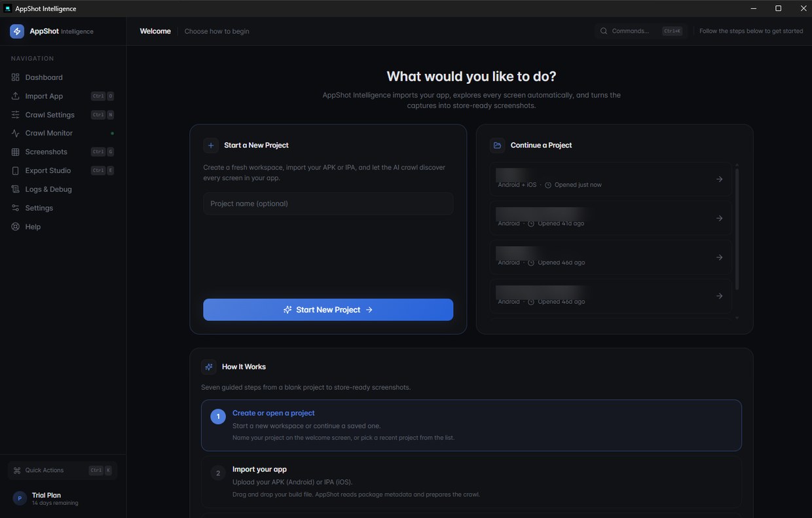
Task: Open Export Studio from navigation
Action: click(x=63, y=170)
